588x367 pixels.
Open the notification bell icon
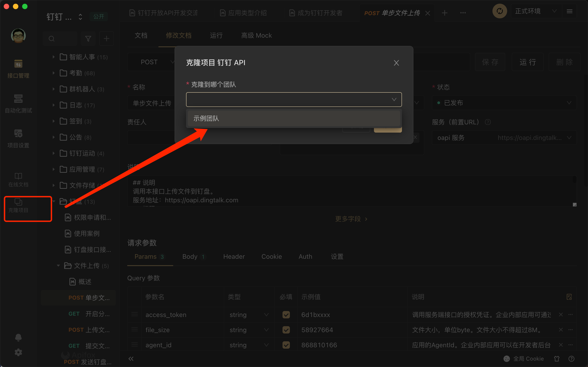tap(18, 337)
